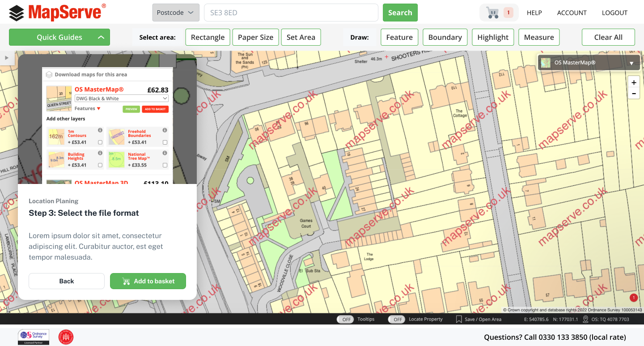Toggle the Tooltips switch
644x346 pixels.
coord(345,319)
